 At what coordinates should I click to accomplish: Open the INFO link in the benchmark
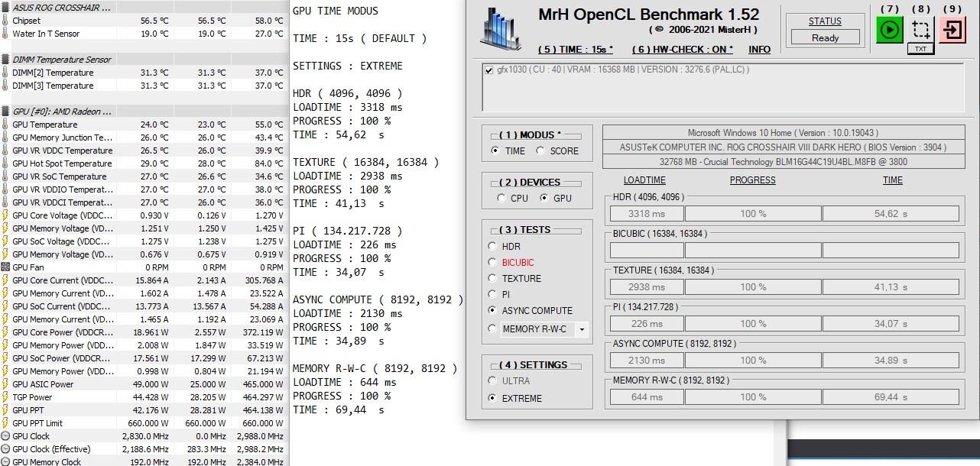[759, 49]
